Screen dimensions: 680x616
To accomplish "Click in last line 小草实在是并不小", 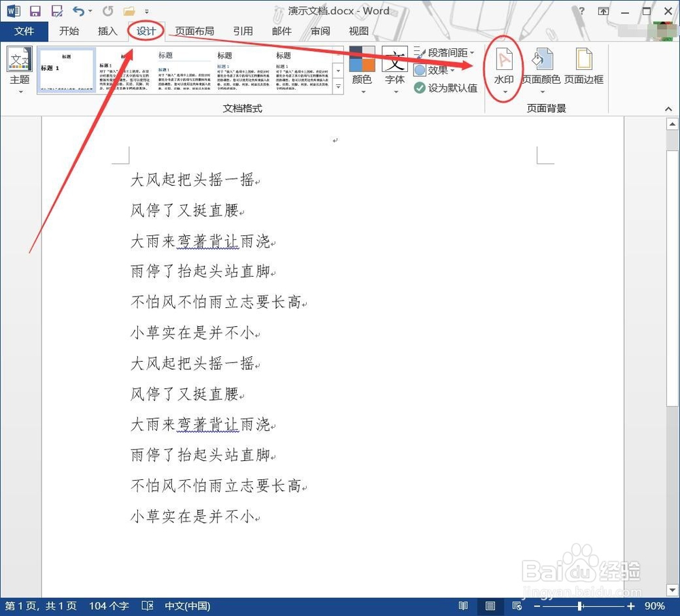I will pos(193,516).
